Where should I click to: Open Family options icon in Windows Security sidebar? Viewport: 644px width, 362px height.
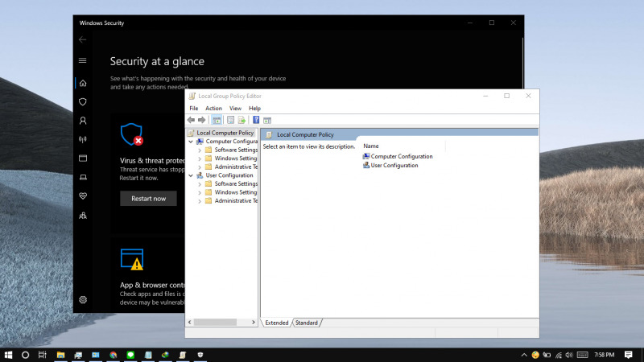coord(83,216)
